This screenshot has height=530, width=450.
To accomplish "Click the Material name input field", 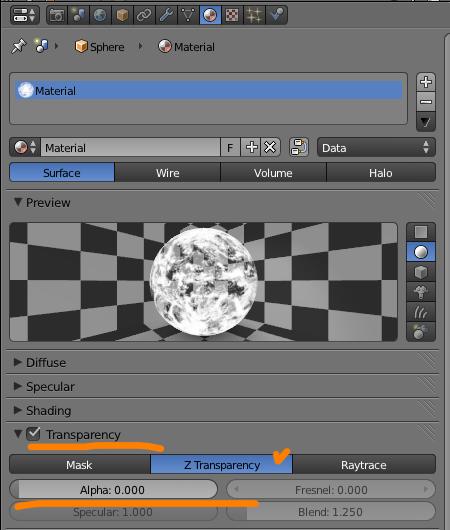I will (x=131, y=148).
